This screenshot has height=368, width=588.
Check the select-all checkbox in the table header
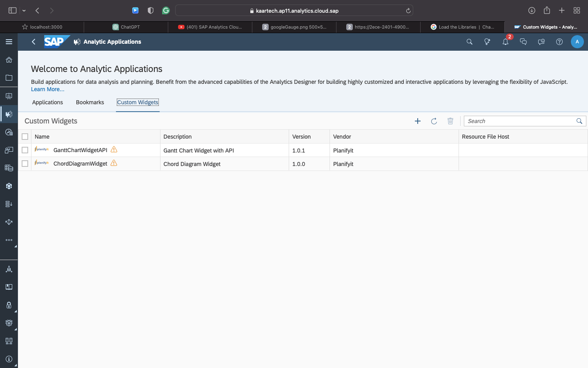(25, 136)
